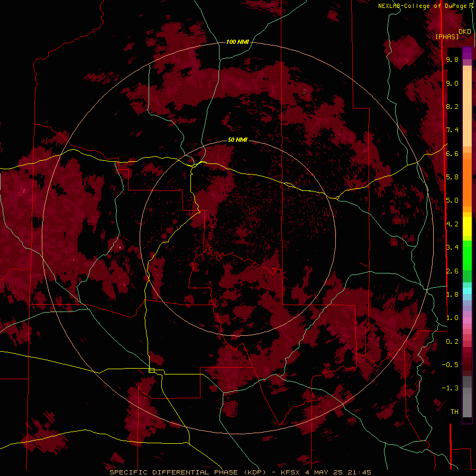Screen dimensions: 476x476
Task: Click the [PHAS] legend heading
Action: tap(447, 37)
